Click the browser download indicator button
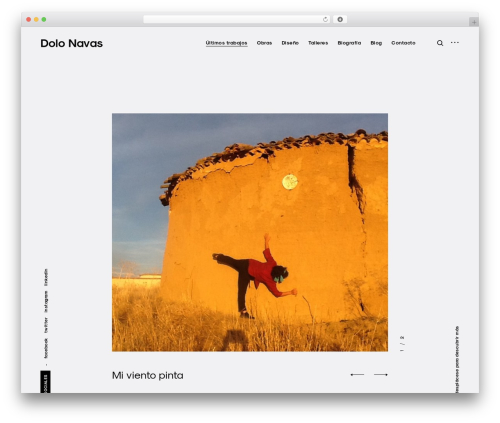The image size is (500, 423). click(x=340, y=20)
